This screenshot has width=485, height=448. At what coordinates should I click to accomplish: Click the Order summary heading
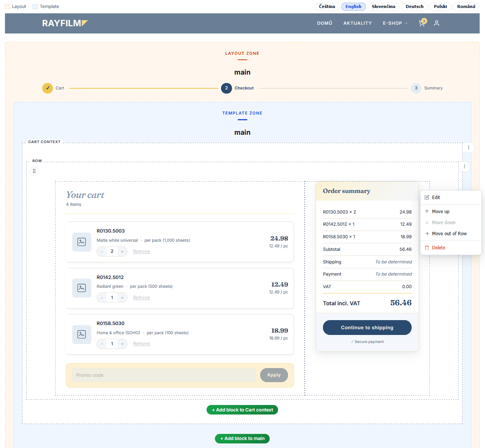(347, 191)
